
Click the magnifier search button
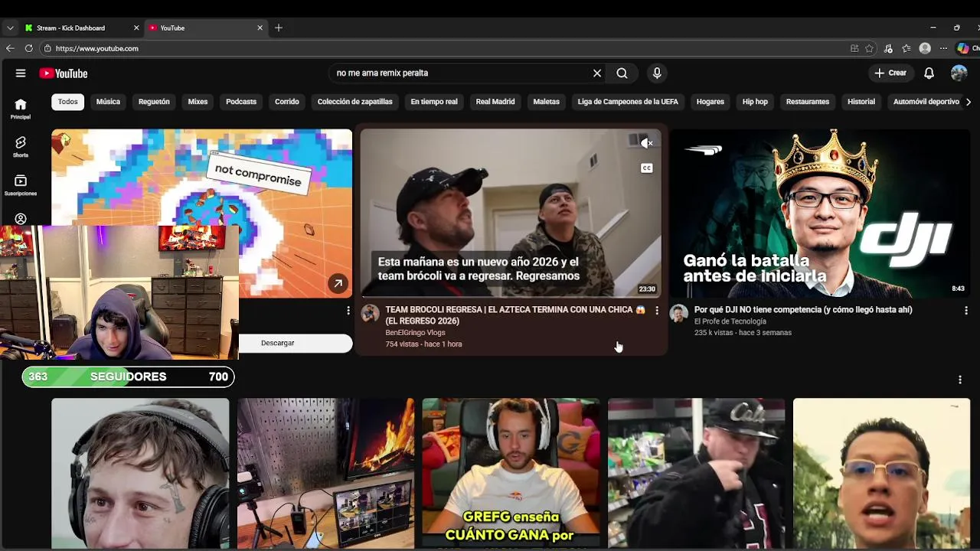pos(622,73)
